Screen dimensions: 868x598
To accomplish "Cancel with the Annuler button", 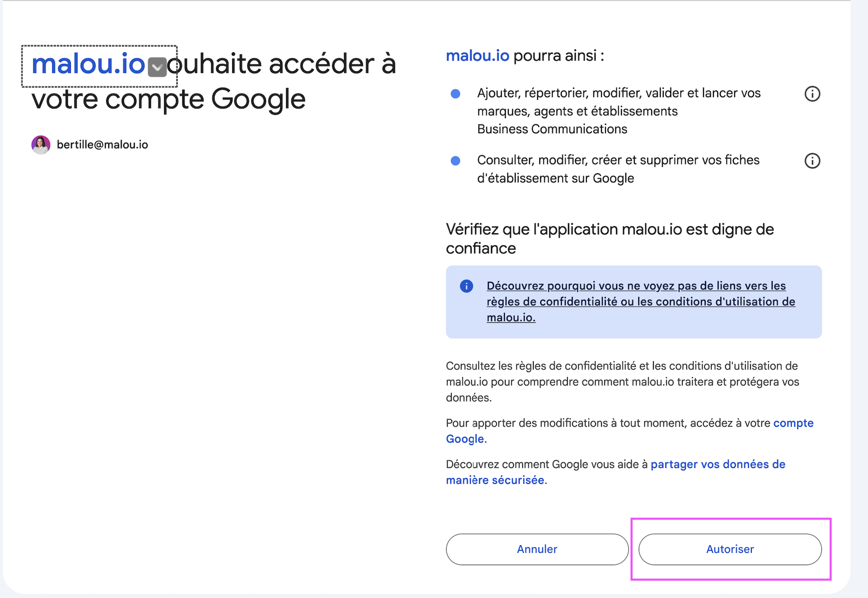I will [x=537, y=549].
